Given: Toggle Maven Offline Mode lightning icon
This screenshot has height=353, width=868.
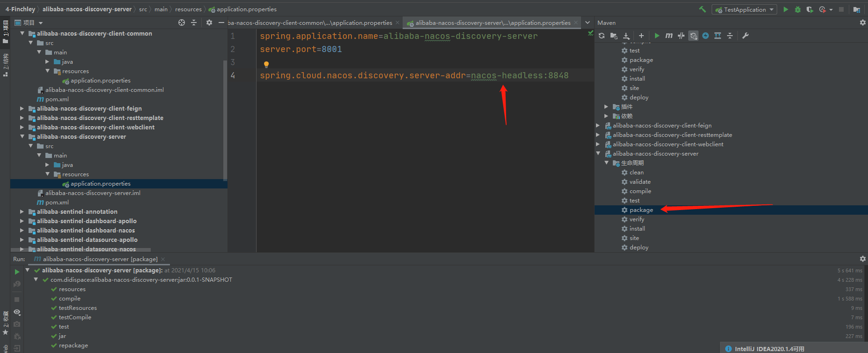Looking at the screenshot, I should [706, 36].
